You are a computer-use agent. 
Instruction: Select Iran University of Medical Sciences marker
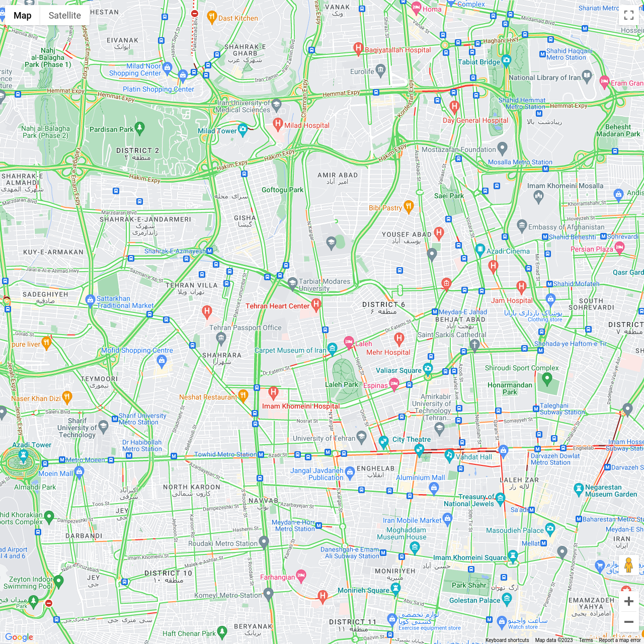[276, 104]
